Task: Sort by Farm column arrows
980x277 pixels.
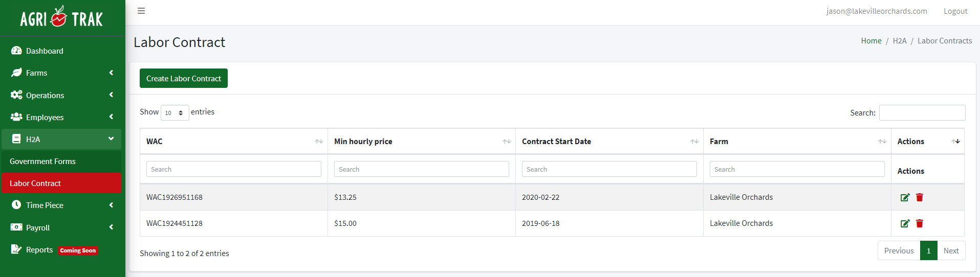Action: 882,142
